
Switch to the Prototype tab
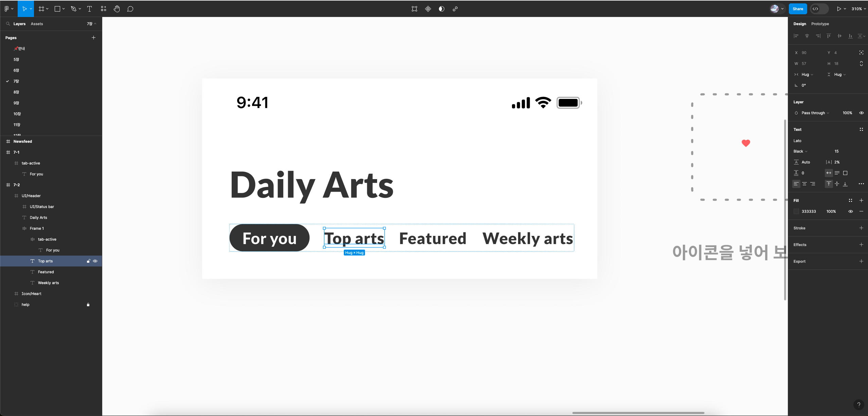(x=820, y=24)
